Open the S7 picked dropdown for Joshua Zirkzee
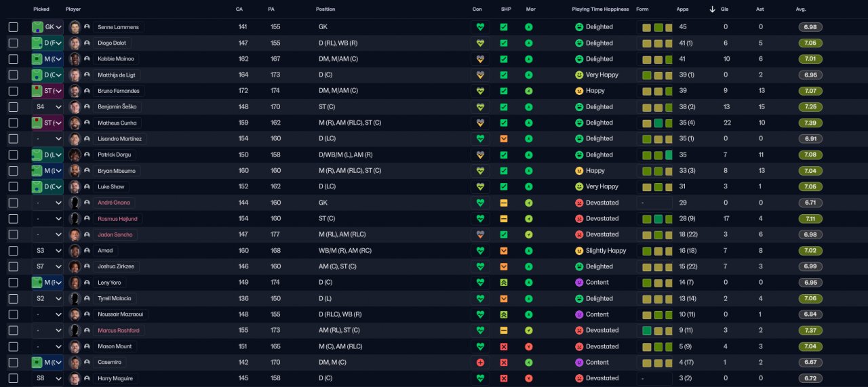 click(x=47, y=266)
